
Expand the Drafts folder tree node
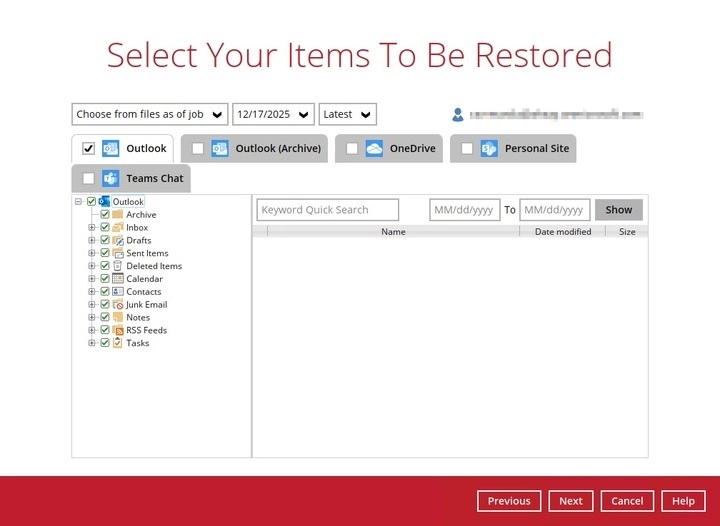(92, 240)
